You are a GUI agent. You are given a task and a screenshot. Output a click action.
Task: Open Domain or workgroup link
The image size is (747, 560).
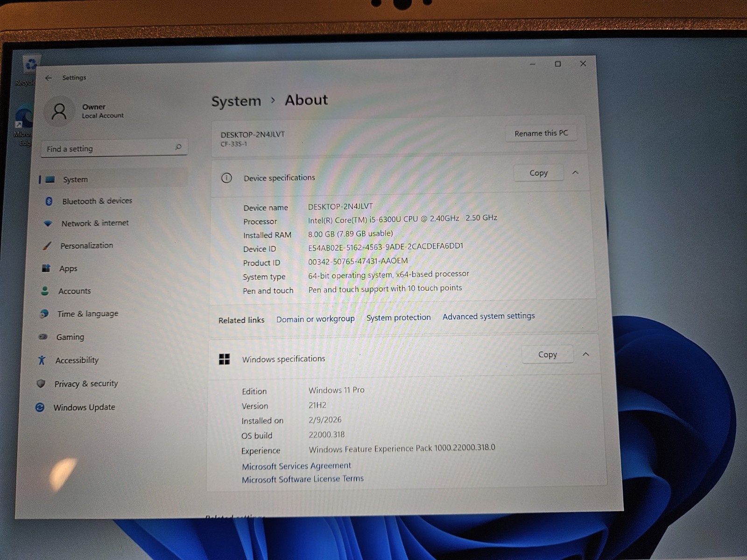tap(316, 319)
